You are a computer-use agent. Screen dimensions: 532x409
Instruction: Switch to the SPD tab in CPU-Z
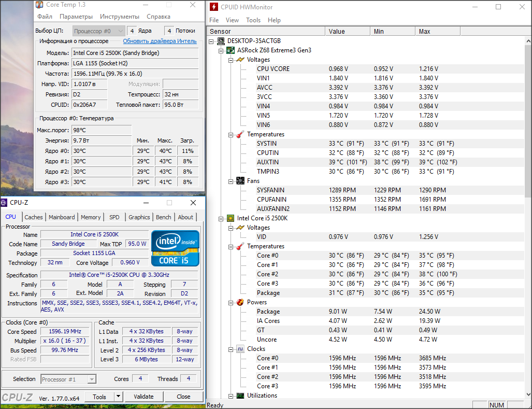click(x=114, y=217)
